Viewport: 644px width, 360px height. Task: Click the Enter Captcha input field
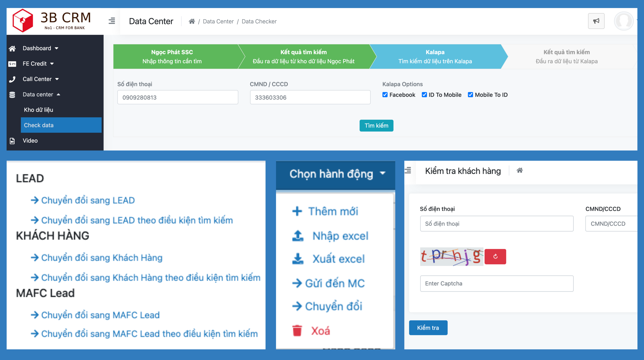(497, 283)
